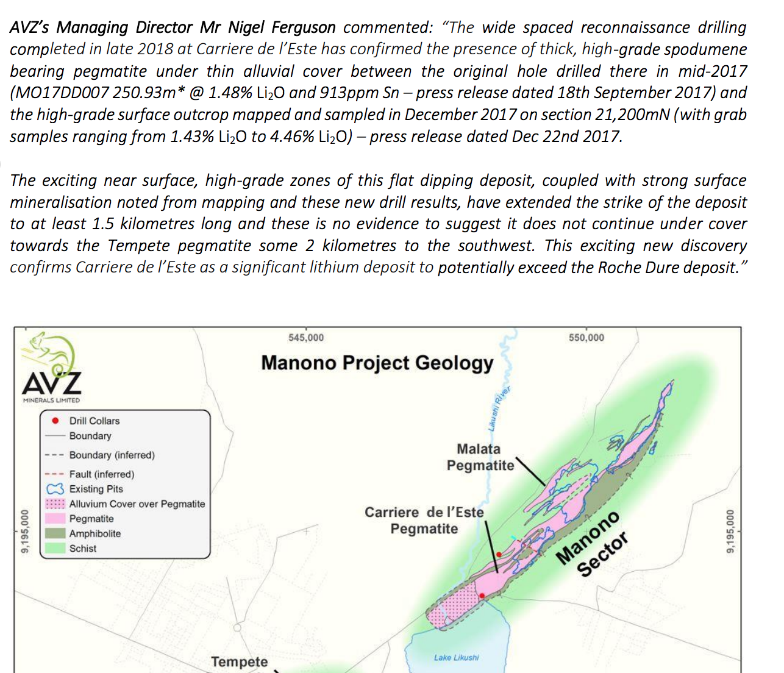The image size is (784, 673).
Task: Click the "Carriere de l'Este Pegmatite" map label
Action: click(x=424, y=520)
